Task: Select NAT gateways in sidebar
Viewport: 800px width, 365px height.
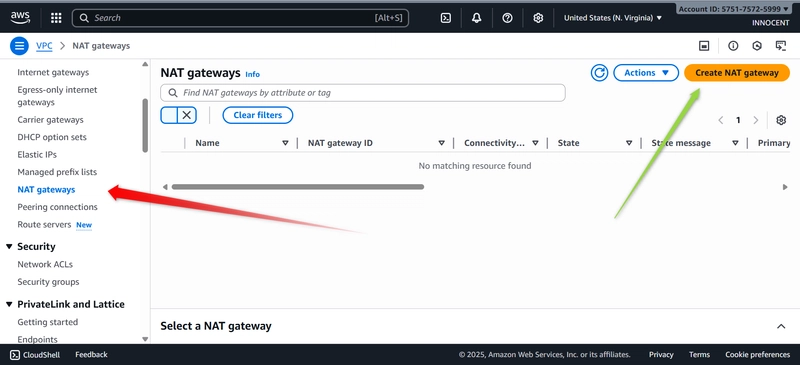Action: point(46,190)
